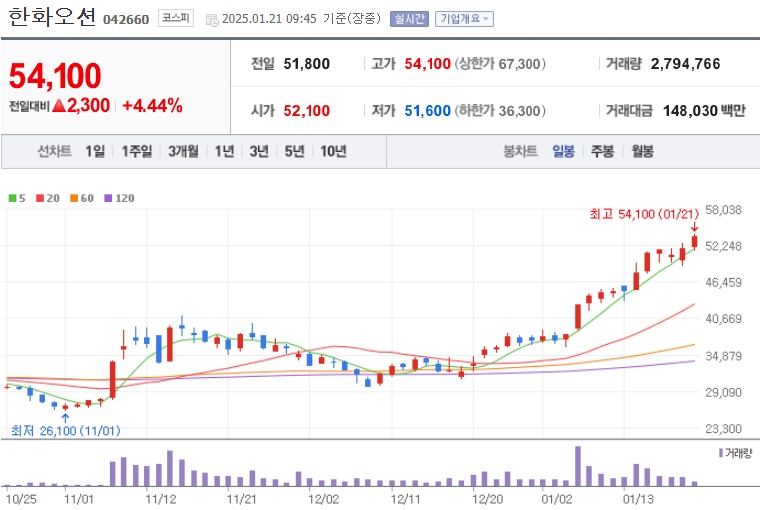Click the purple 120-day moving average swatch
760x510 pixels.
coord(109,198)
